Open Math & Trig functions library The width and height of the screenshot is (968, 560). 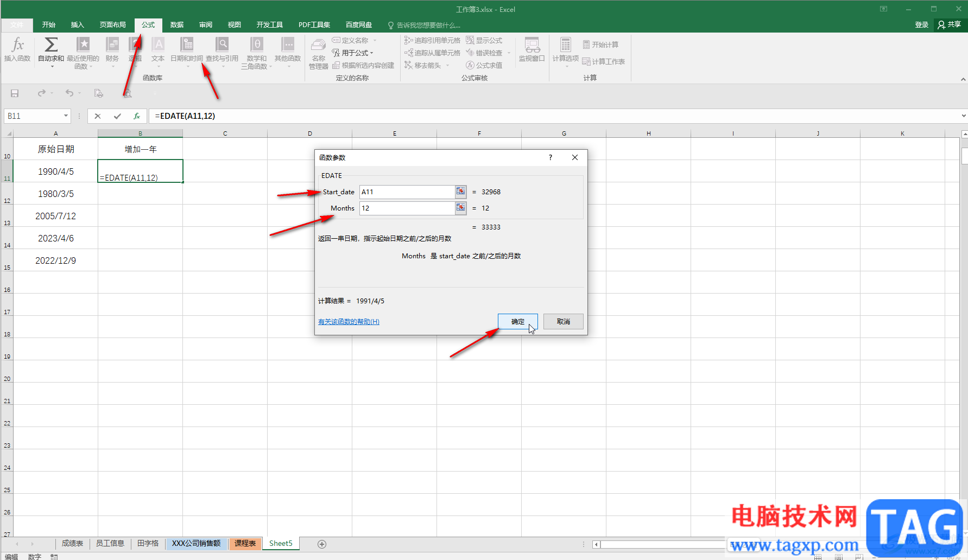(257, 53)
